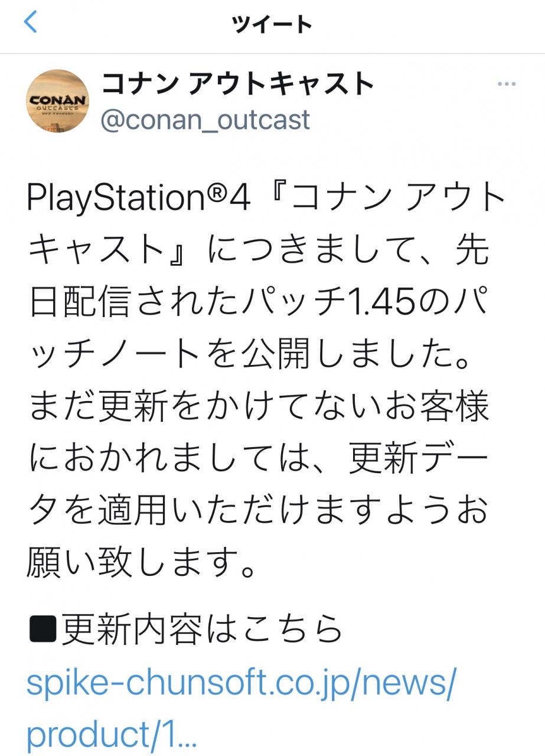The image size is (545, 756).
Task: Tap the display name コナン アウトキャスト
Action: [x=237, y=84]
